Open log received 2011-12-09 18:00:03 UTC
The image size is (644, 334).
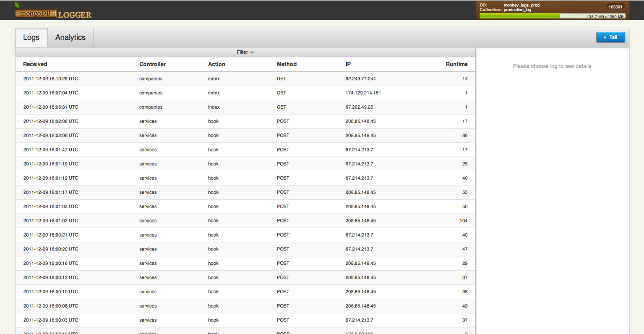coord(245,320)
